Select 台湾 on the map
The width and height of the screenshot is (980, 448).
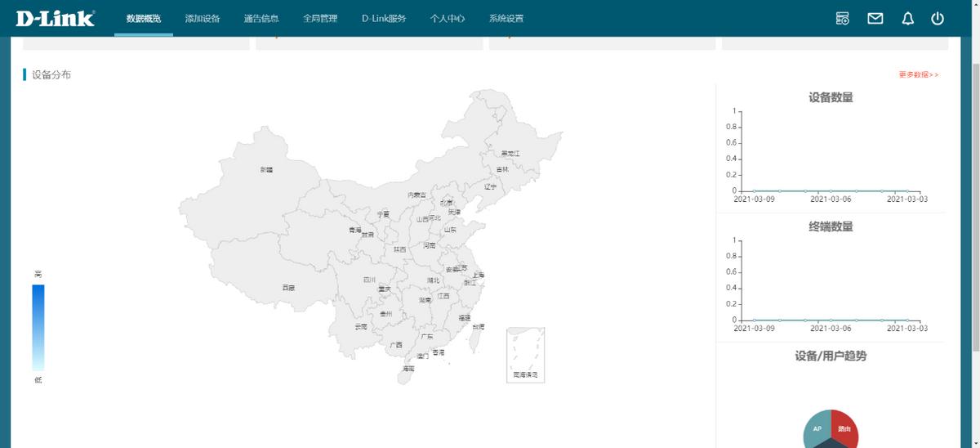479,326
